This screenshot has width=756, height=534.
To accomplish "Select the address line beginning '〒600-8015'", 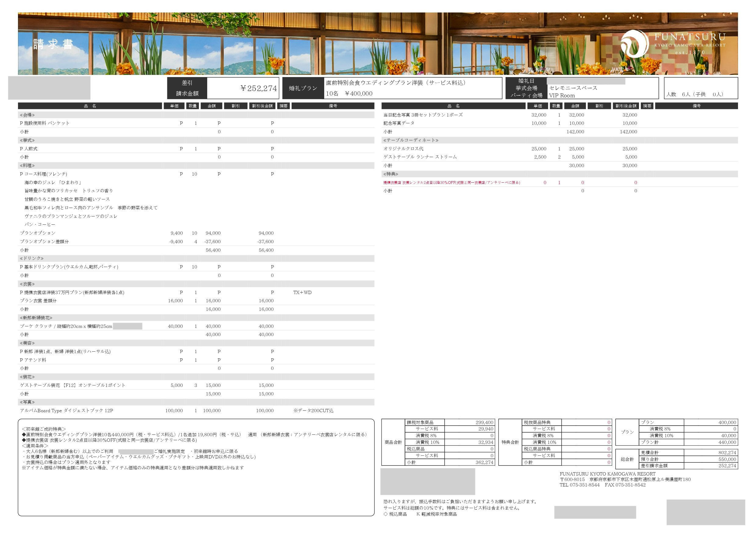I will pyautogui.click(x=625, y=480).
